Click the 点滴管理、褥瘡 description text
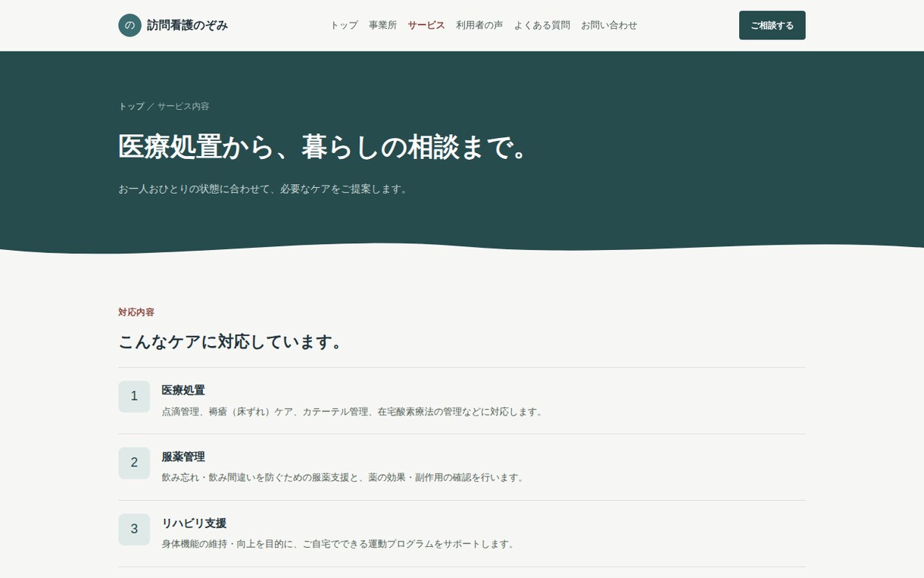The height and width of the screenshot is (578, 924). pyautogui.click(x=354, y=411)
